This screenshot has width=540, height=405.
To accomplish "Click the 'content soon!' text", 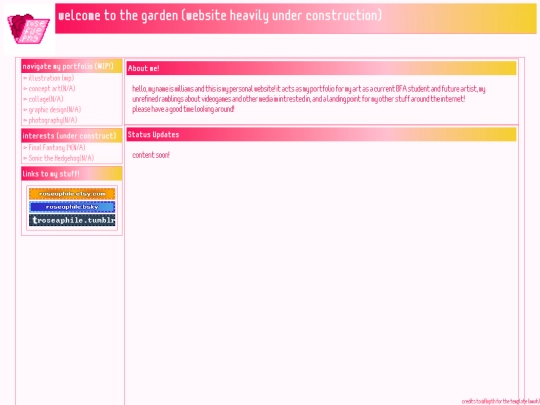I will click(x=151, y=155).
